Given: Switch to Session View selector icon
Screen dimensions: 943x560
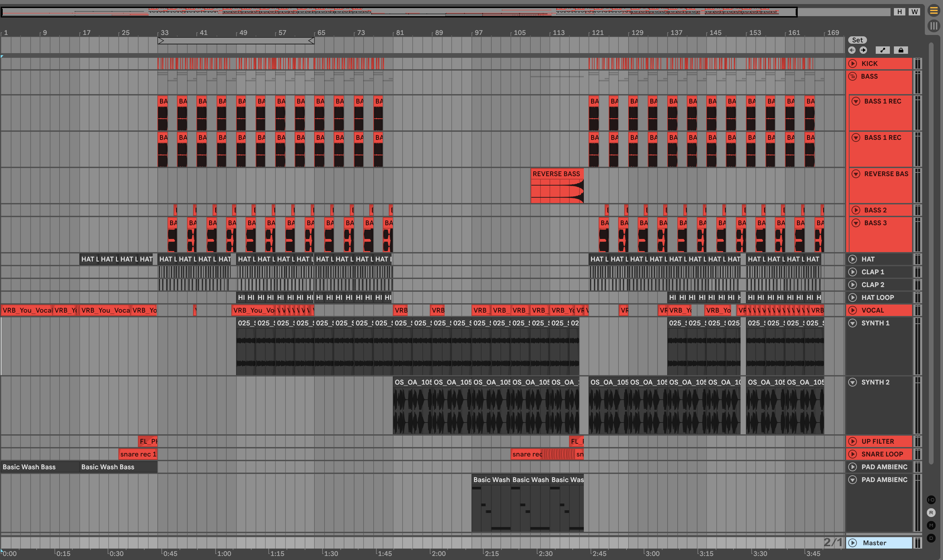Looking at the screenshot, I should click(x=934, y=26).
